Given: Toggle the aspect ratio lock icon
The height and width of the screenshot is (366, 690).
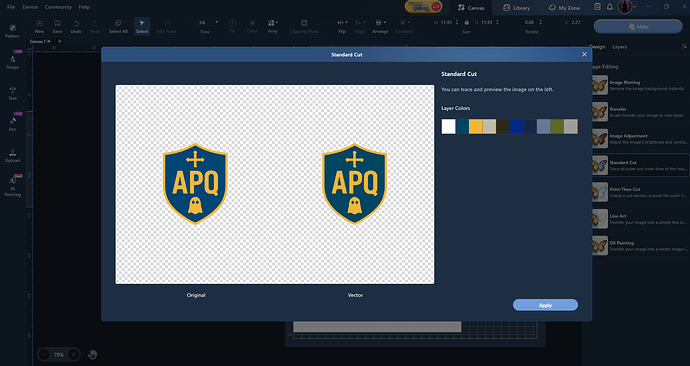Looking at the screenshot, I should 466,22.
